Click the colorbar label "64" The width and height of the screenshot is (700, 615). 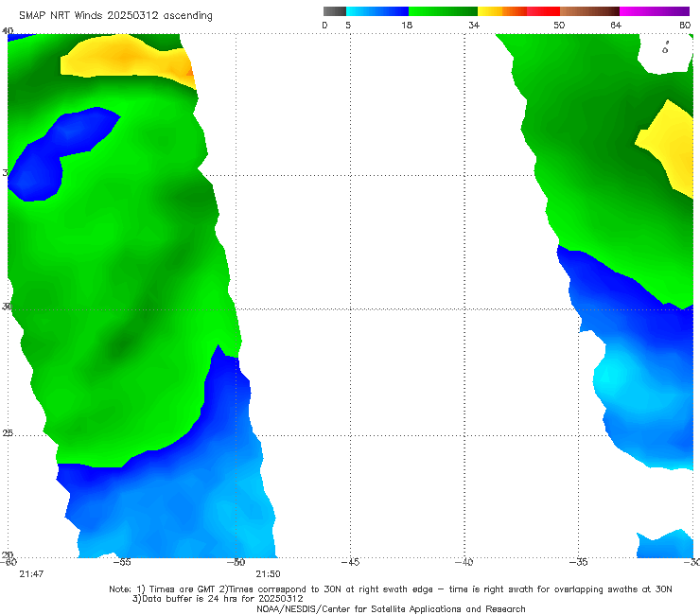(x=616, y=25)
